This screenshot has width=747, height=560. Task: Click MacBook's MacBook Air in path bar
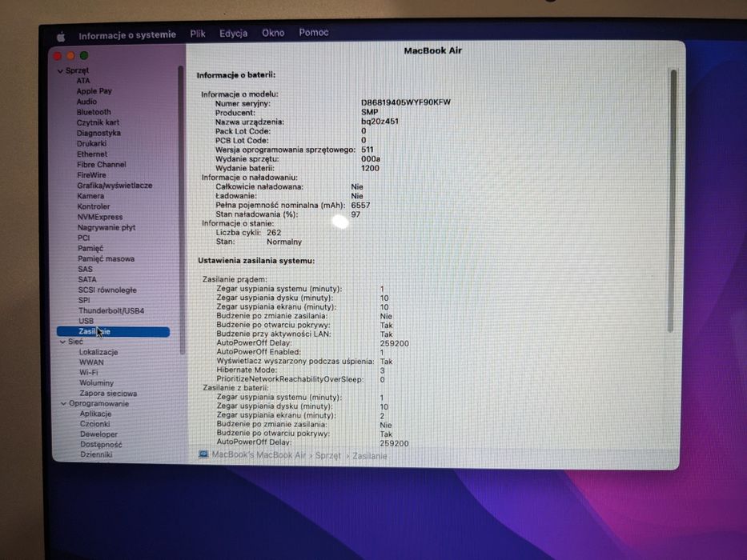click(259, 455)
